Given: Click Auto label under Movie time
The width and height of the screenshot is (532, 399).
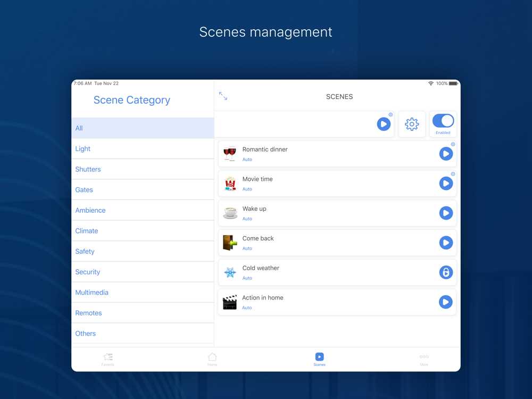Looking at the screenshot, I should coord(247,189).
